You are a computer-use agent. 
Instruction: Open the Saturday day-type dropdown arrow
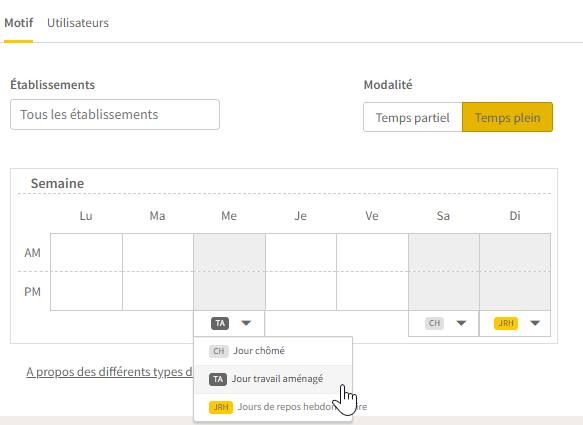point(461,323)
